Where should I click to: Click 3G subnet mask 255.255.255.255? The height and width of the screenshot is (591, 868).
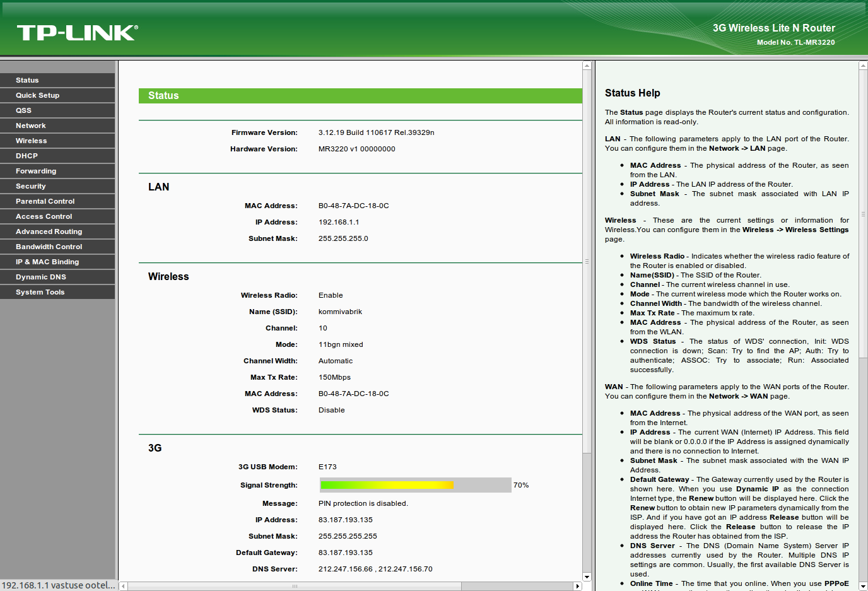point(348,536)
